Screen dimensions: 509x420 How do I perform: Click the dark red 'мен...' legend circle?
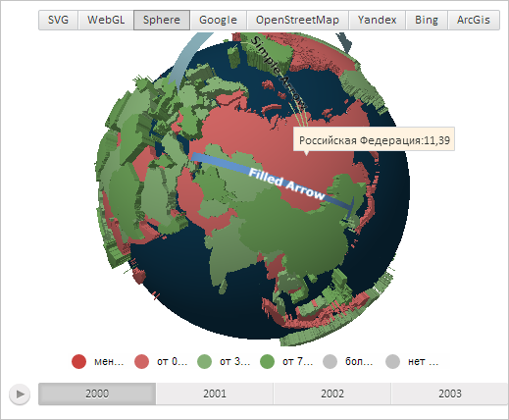(78, 361)
